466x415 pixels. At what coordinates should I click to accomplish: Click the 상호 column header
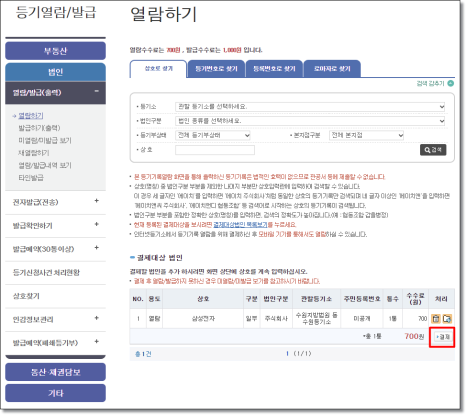coord(203,299)
